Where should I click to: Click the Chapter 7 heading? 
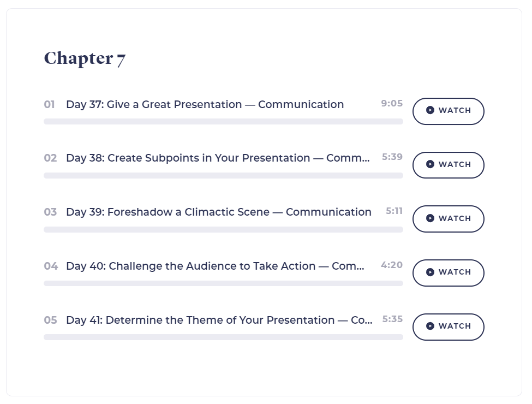point(85,58)
